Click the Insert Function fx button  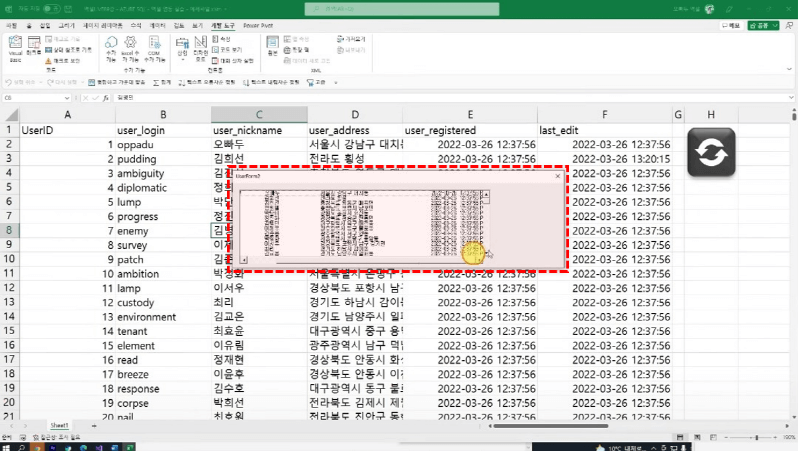[x=106, y=98]
